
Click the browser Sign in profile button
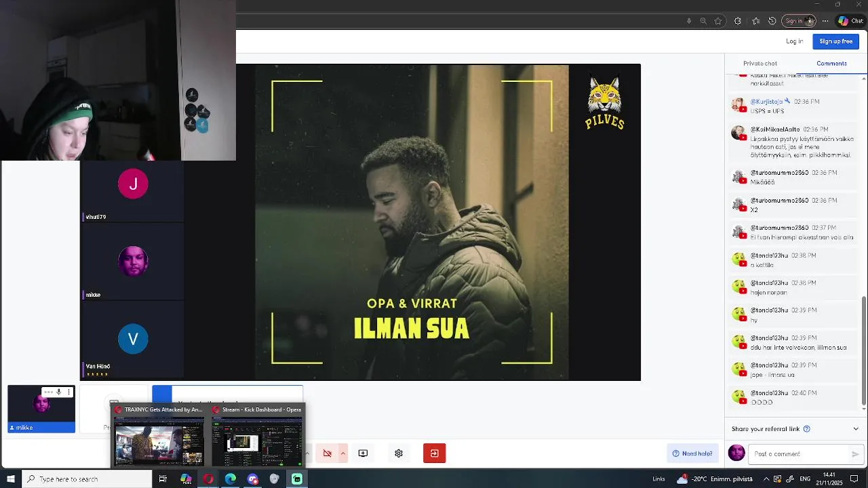pos(799,21)
